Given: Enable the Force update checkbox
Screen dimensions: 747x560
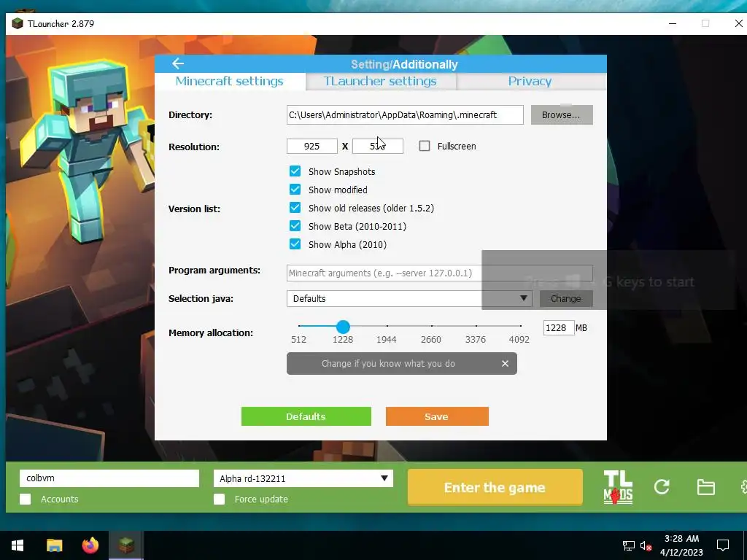Looking at the screenshot, I should pyautogui.click(x=219, y=499).
